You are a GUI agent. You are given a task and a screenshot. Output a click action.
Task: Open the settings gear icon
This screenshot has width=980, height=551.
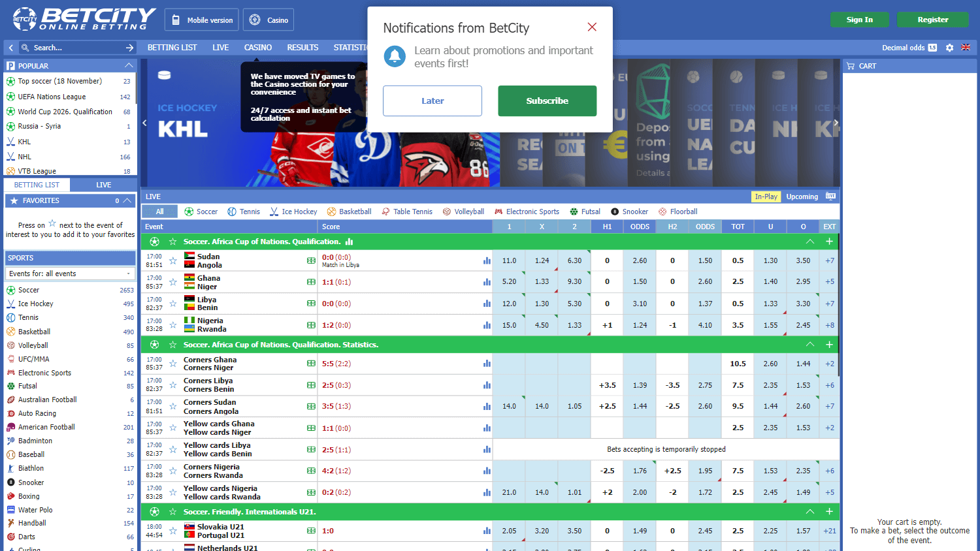(x=949, y=48)
